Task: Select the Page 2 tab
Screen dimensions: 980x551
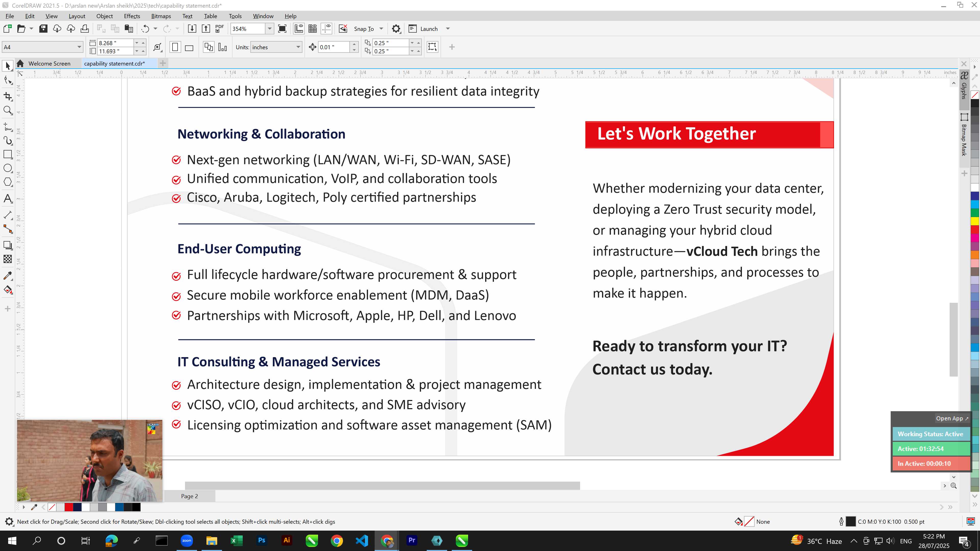Action: tap(189, 496)
